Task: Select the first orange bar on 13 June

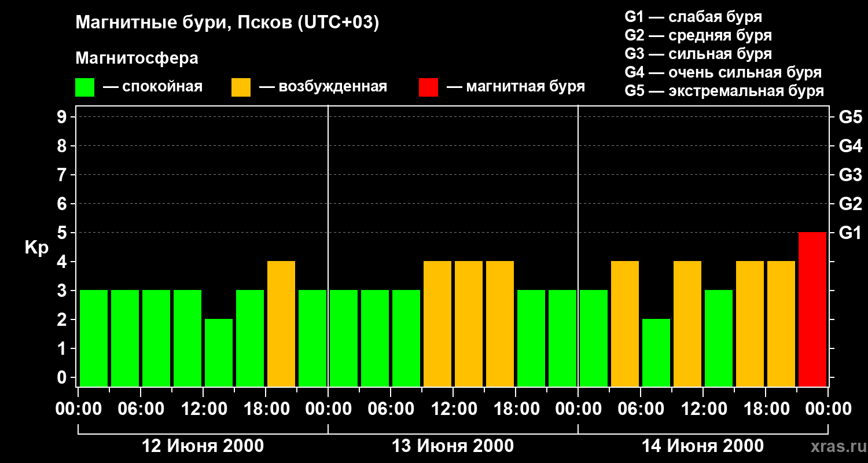Action: (437, 324)
